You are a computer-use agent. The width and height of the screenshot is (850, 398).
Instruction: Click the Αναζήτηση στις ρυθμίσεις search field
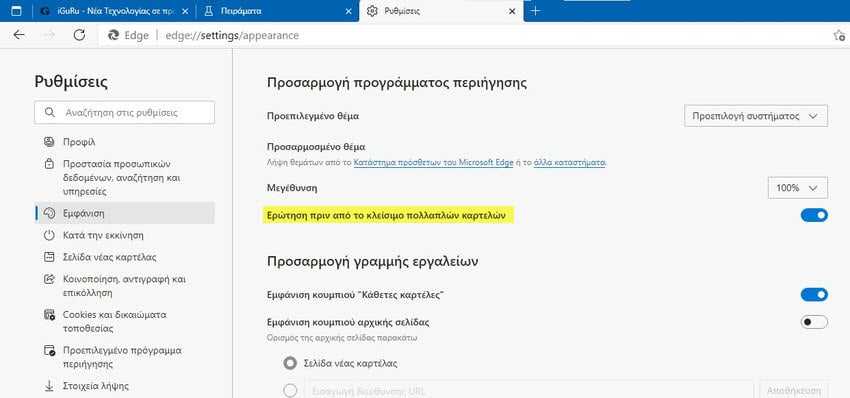(x=125, y=113)
